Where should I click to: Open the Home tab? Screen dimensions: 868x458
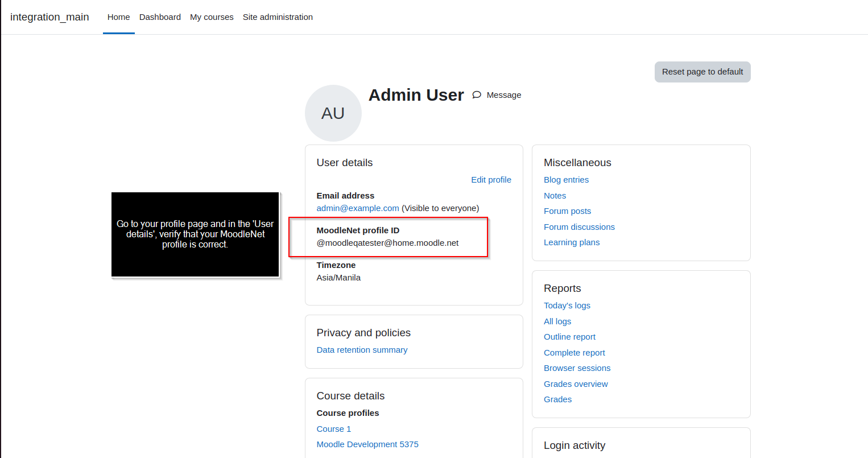coord(119,17)
